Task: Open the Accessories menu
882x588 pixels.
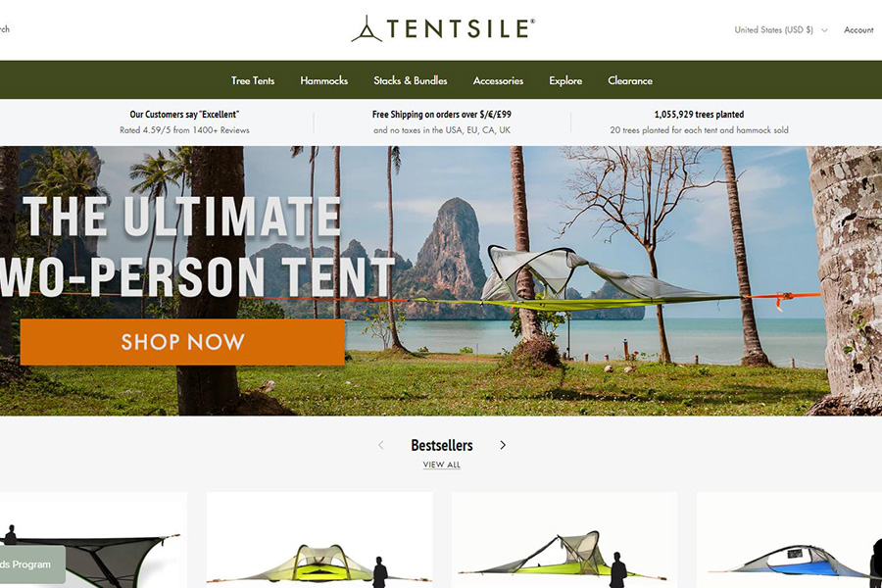Action: tap(498, 80)
